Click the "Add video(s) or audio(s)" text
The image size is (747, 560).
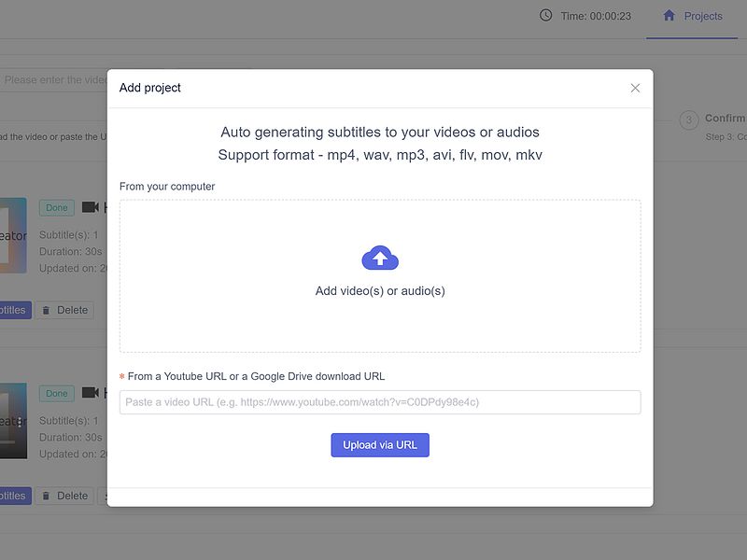[380, 291]
